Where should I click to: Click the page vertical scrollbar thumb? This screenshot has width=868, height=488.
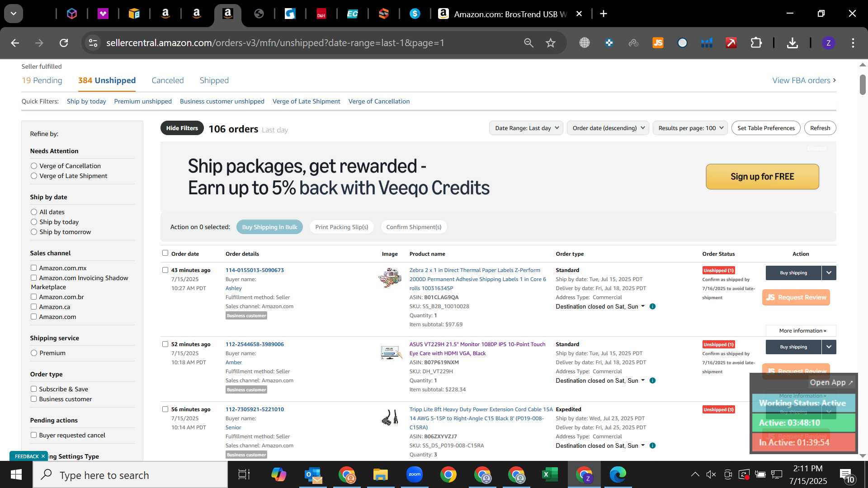863,84
